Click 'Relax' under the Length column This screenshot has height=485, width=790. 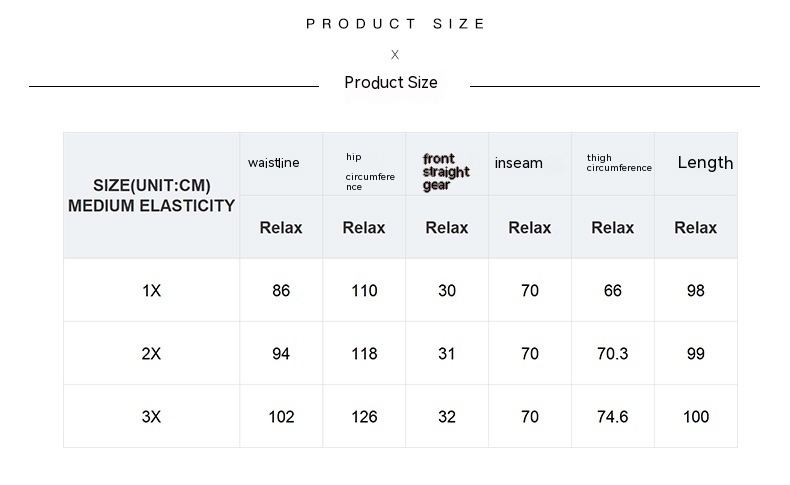[x=696, y=228]
